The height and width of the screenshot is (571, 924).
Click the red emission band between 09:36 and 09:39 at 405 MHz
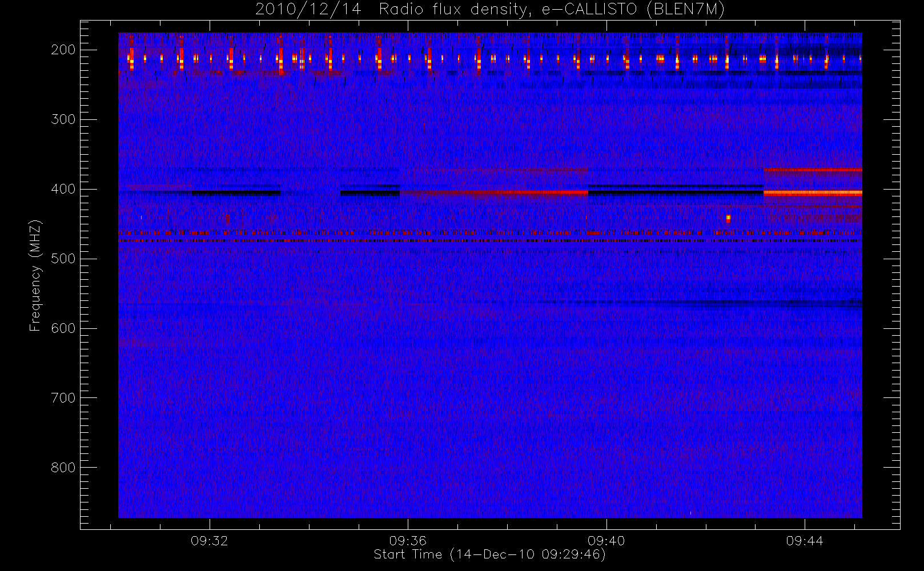[x=494, y=193]
